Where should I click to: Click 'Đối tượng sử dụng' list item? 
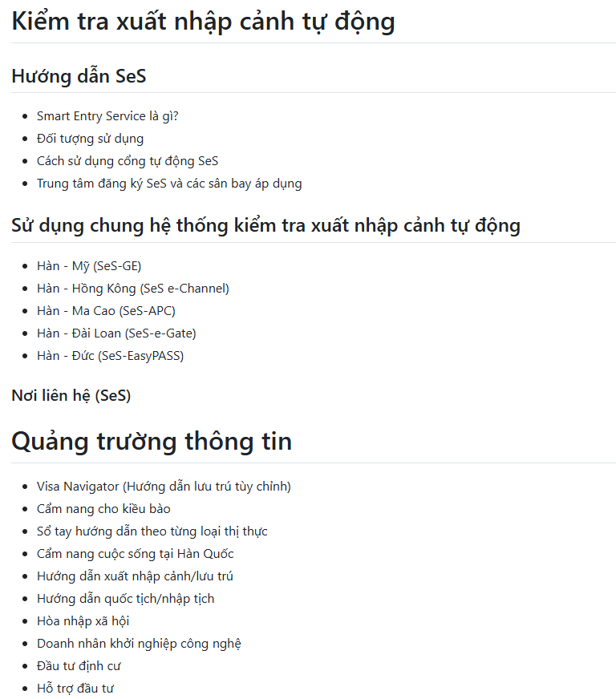(90, 139)
